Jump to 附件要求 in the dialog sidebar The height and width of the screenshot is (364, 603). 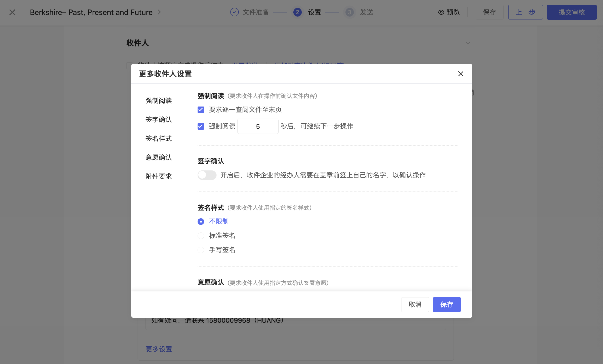pyautogui.click(x=158, y=176)
